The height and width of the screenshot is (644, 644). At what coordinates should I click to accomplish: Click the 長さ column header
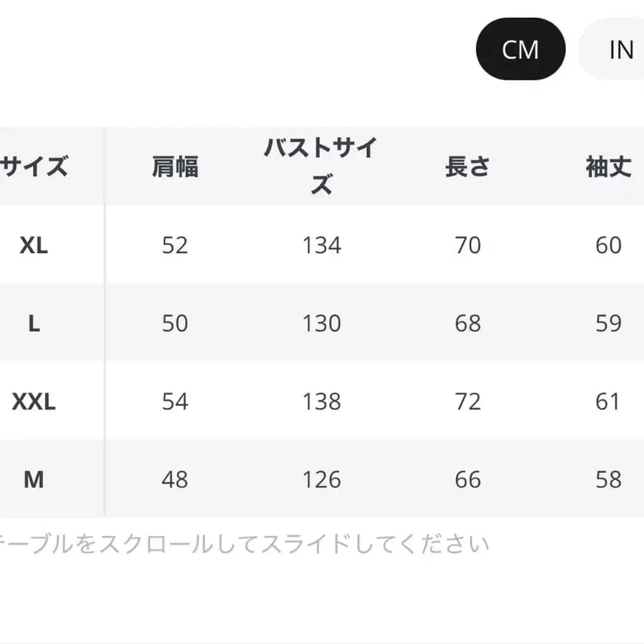(469, 165)
